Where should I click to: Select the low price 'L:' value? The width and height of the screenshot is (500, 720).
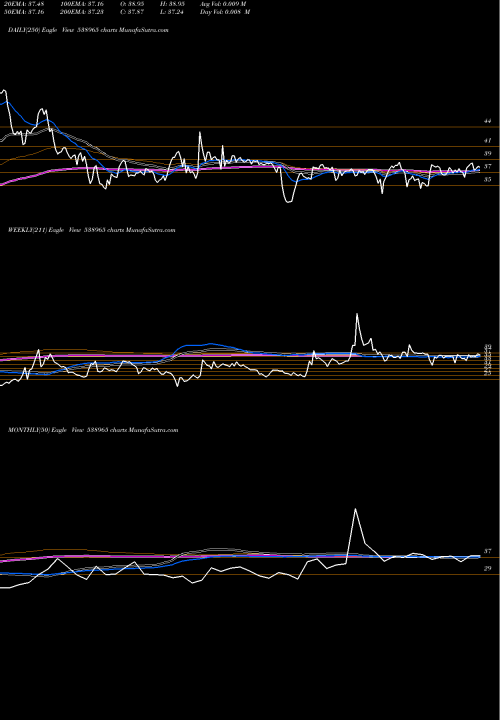pos(172,12)
